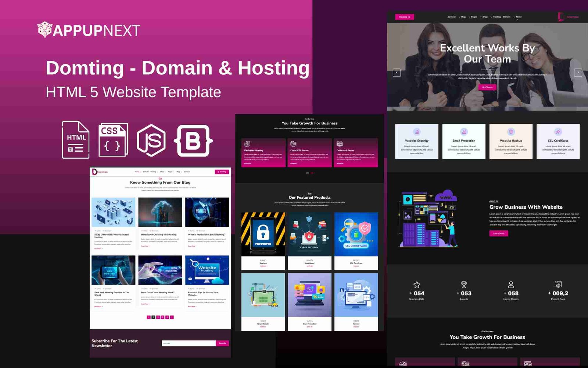Image resolution: width=588 pixels, height=368 pixels.
Task: Go to next blog pagination arrow
Action: click(x=172, y=317)
